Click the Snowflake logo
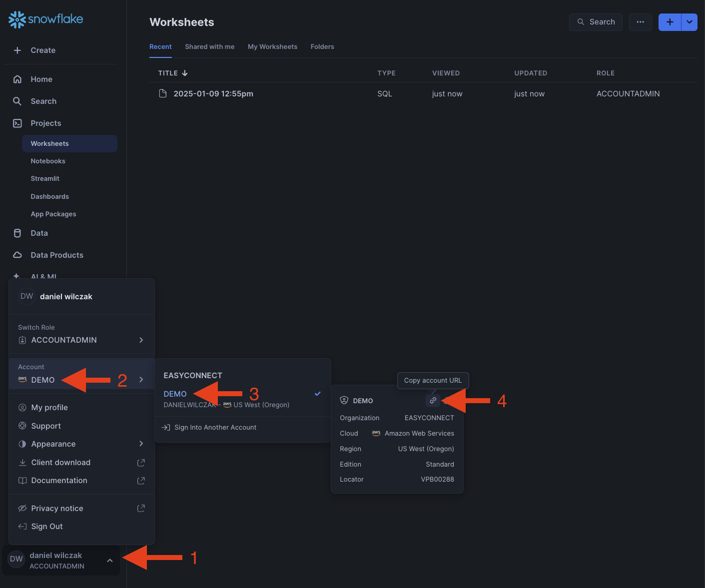The image size is (705, 588). pyautogui.click(x=46, y=19)
